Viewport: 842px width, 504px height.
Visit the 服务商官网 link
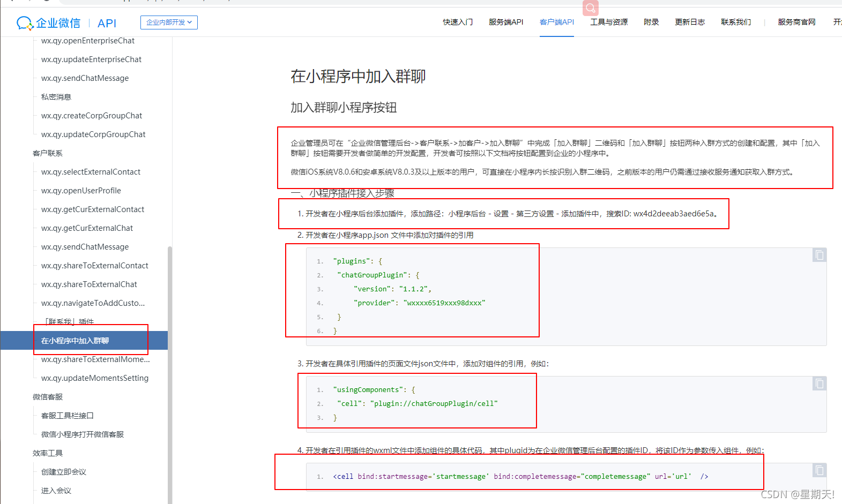tap(796, 22)
